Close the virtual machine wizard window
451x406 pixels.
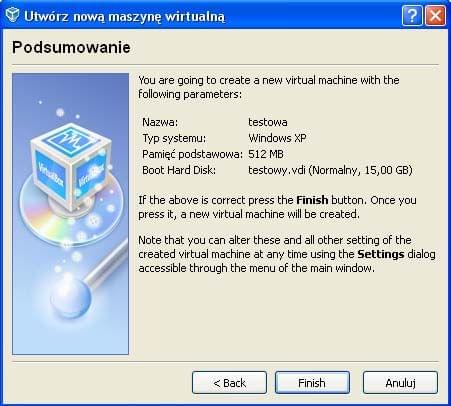click(435, 15)
